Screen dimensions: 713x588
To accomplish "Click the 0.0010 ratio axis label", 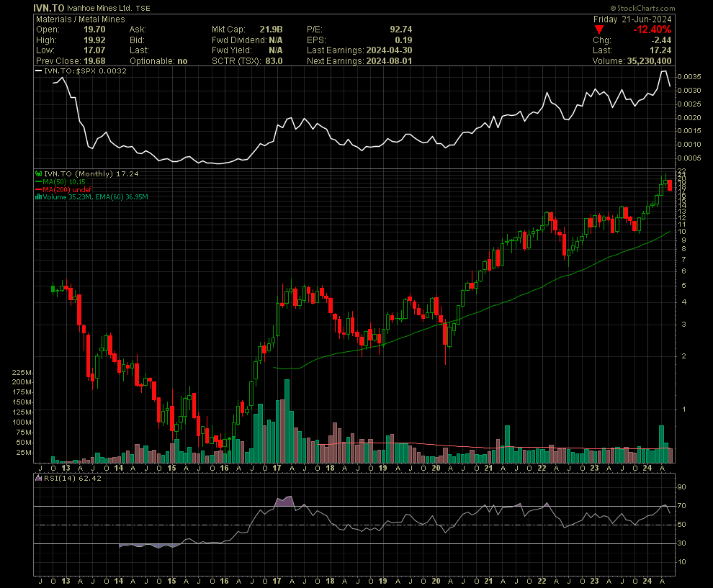I will point(689,145).
